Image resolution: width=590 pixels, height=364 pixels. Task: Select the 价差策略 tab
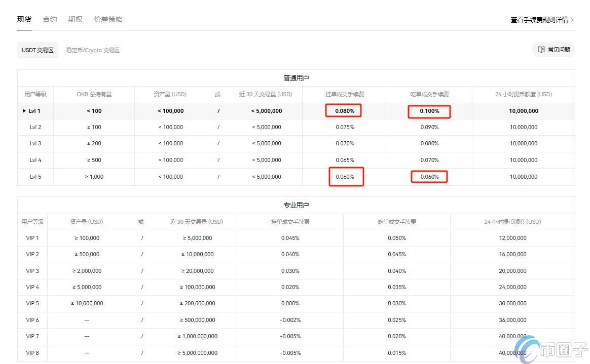pos(108,19)
